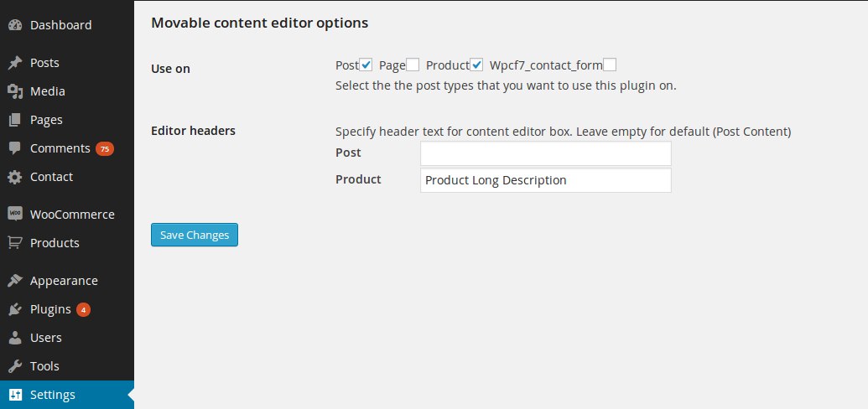Select the Pages icon in sidebar
The height and width of the screenshot is (409, 868).
pyautogui.click(x=15, y=120)
